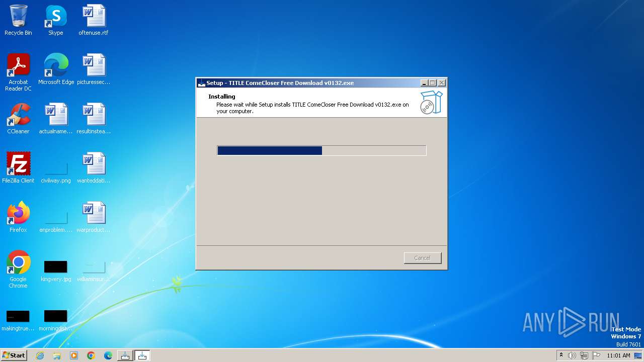This screenshot has height=362, width=644.
Task: Select the resultinstea document icon
Action: tap(94, 119)
